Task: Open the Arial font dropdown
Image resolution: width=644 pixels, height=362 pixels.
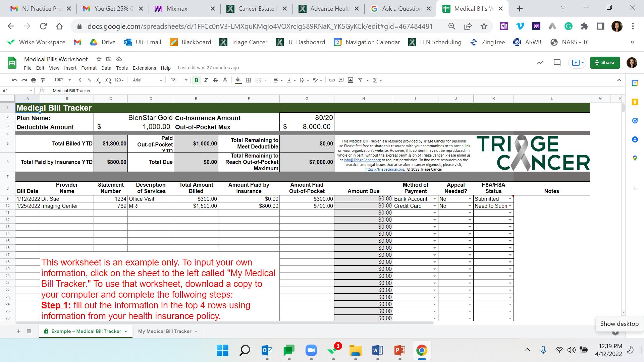Action: [x=147, y=80]
